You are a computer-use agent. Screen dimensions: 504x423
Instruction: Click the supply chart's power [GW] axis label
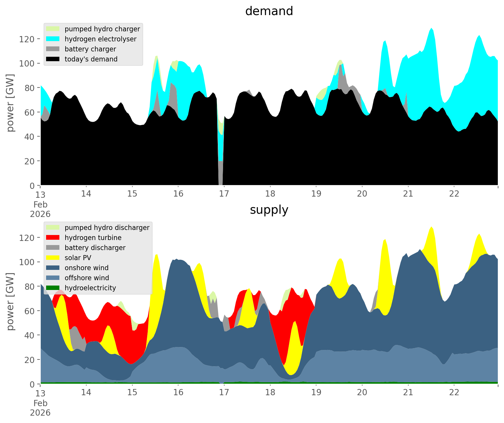tap(10, 302)
